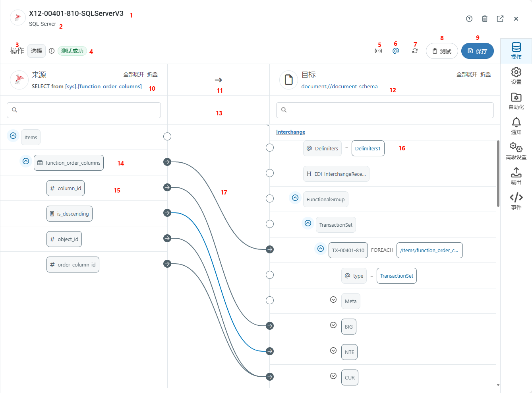Open the 自动化 sidebar tab

[516, 101]
